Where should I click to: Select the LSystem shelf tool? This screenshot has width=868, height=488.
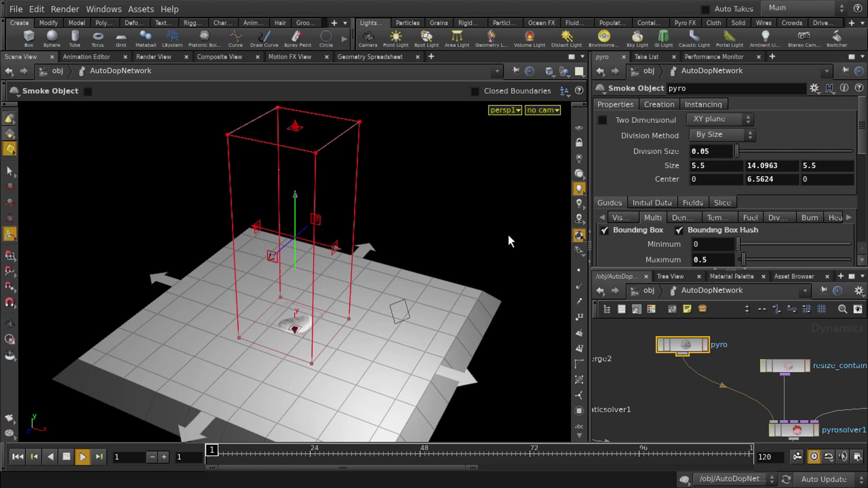coord(172,38)
